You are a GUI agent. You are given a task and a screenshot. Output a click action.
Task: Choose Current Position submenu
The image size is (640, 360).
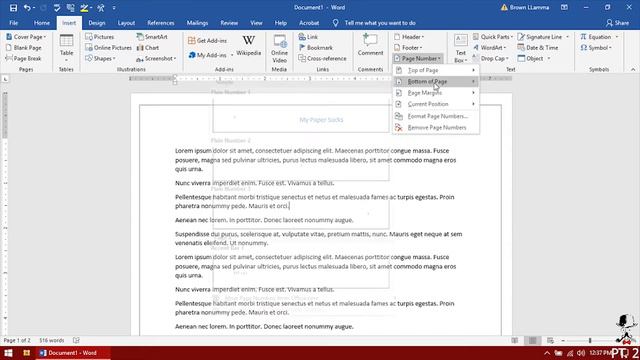436,104
